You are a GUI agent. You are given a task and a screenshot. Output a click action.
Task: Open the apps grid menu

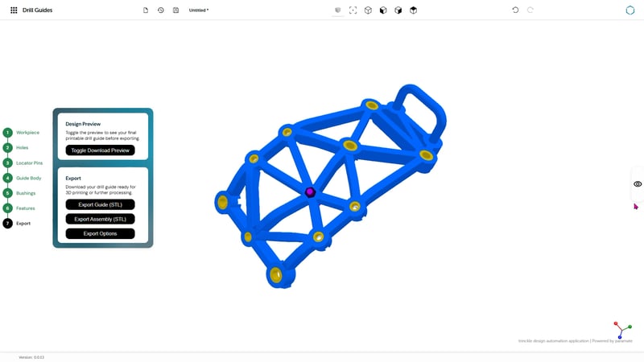(14, 10)
